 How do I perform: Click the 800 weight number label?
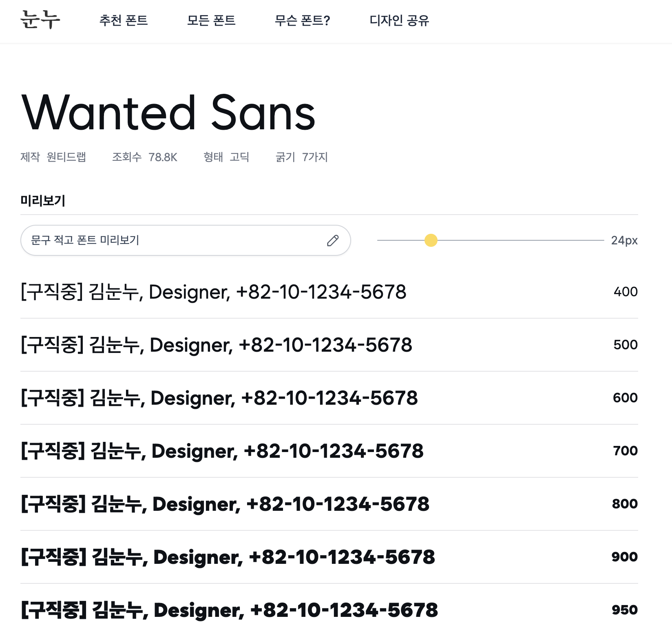click(x=625, y=504)
